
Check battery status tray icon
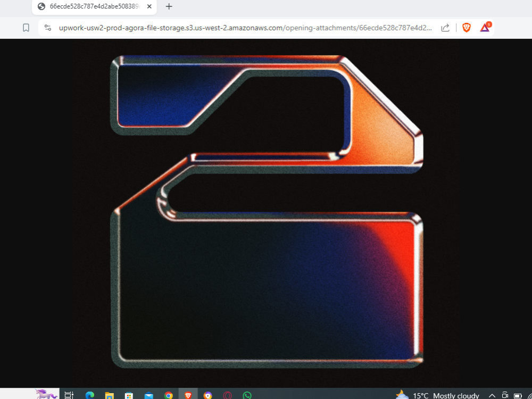pos(518,396)
